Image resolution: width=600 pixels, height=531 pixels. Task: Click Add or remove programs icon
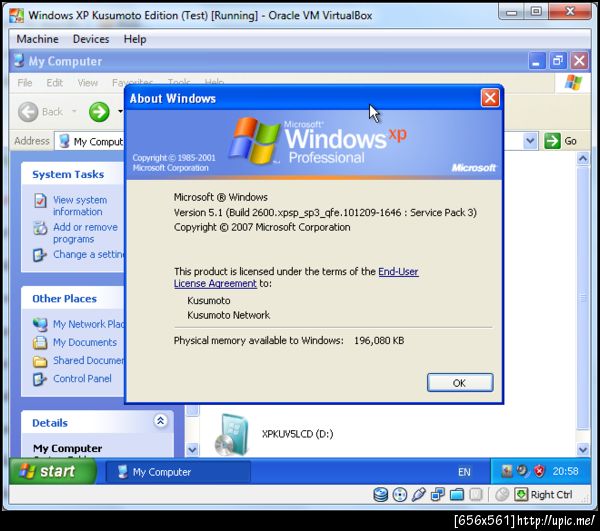coord(40,228)
